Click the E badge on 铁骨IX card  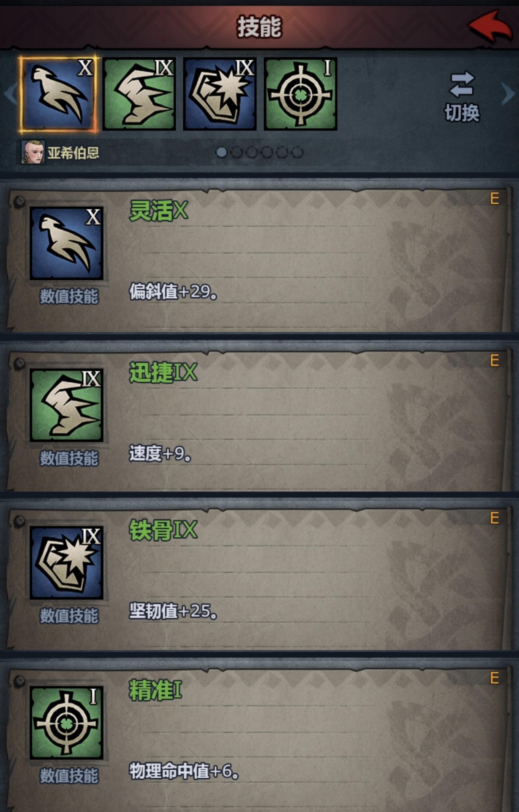(494, 518)
